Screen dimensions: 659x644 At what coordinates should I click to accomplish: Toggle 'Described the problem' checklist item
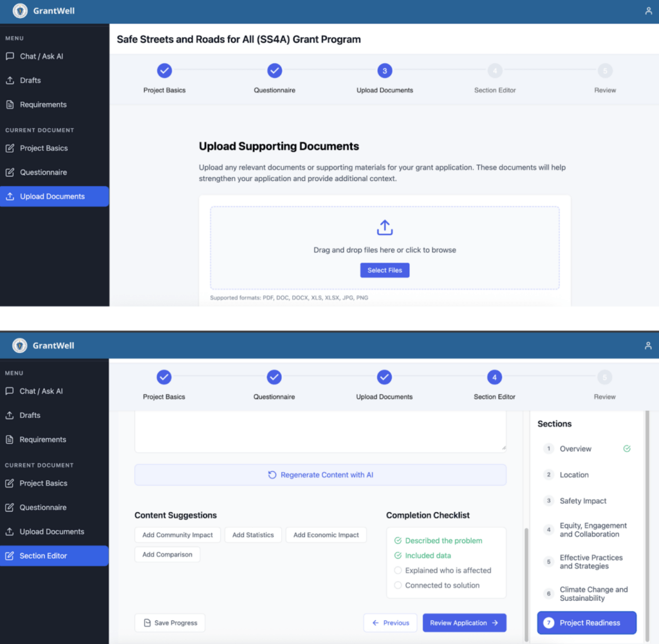(438, 540)
